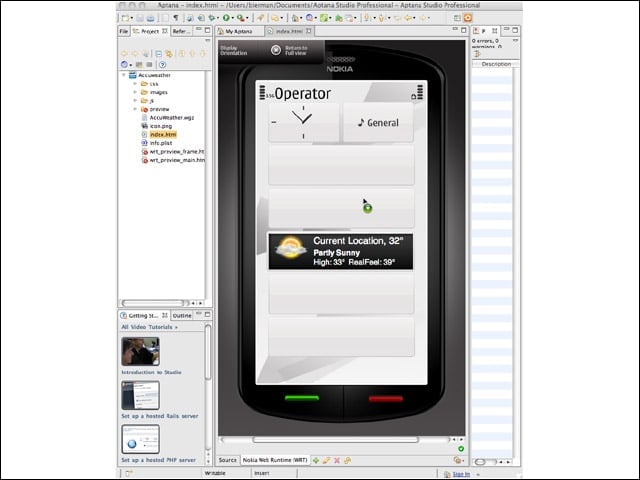Open the hosted PHP server video thumbnail
Screen dimensions: 640x480
click(x=140, y=439)
